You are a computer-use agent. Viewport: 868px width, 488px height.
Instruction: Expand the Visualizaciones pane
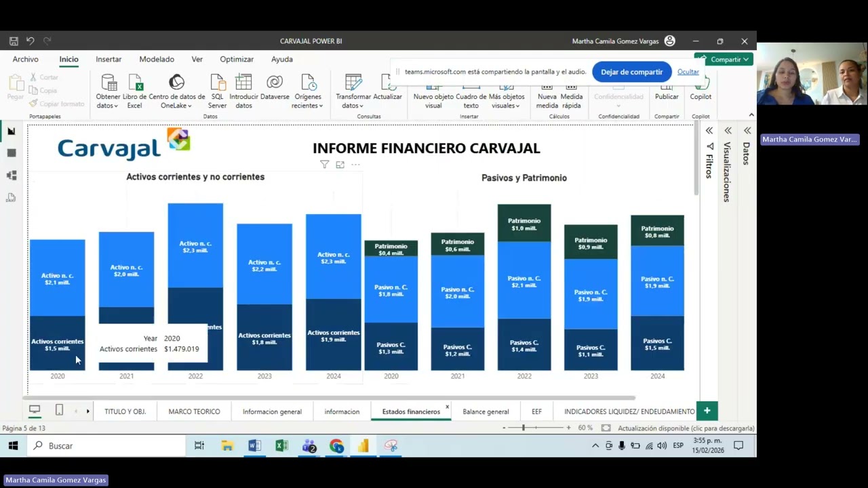(728, 131)
